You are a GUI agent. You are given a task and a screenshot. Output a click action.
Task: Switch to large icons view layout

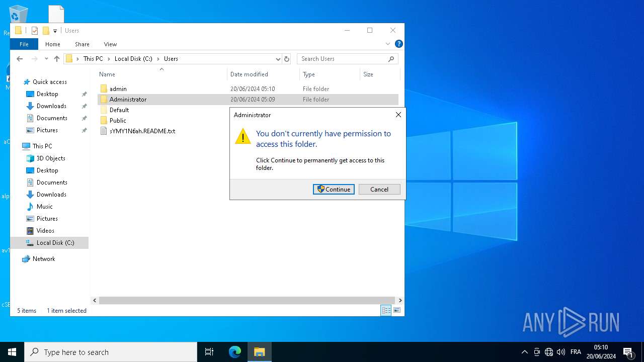pos(397,311)
